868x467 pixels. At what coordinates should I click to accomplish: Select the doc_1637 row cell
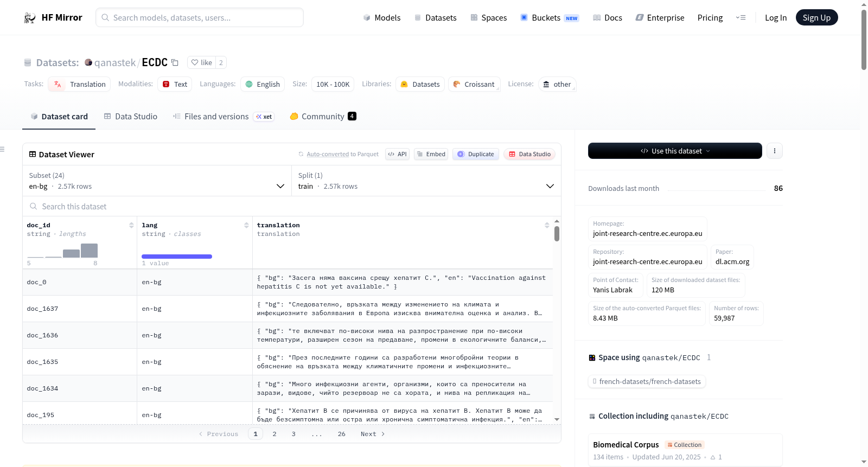pyautogui.click(x=79, y=309)
